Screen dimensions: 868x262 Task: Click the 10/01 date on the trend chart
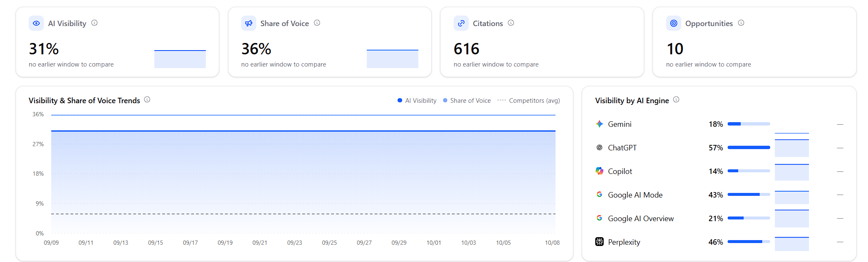click(434, 243)
